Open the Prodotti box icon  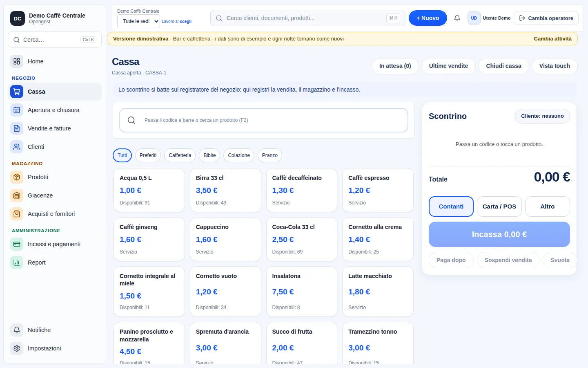point(17,177)
